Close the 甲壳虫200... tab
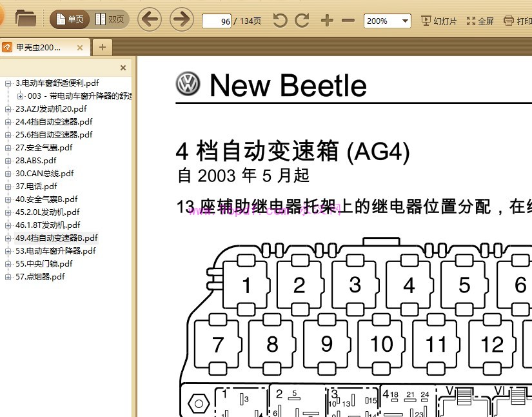 click(80, 48)
